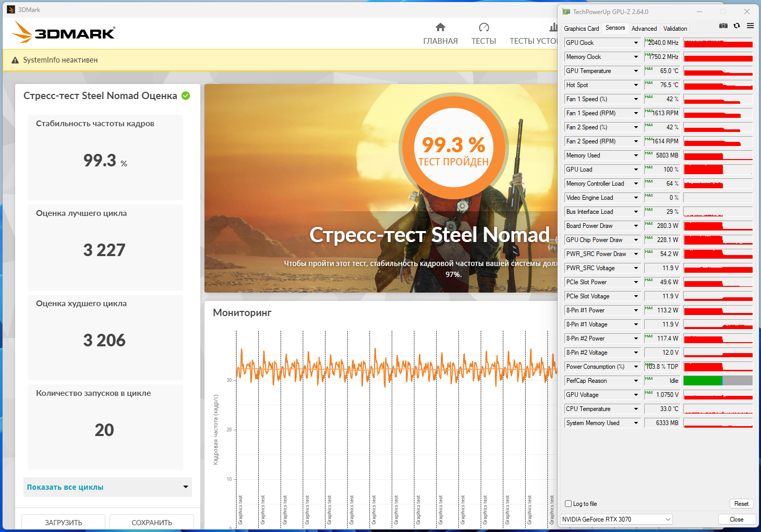Screen dimensions: 761x532
Task: Click the 3DMark title bar app icon
Action: [x=10, y=9]
